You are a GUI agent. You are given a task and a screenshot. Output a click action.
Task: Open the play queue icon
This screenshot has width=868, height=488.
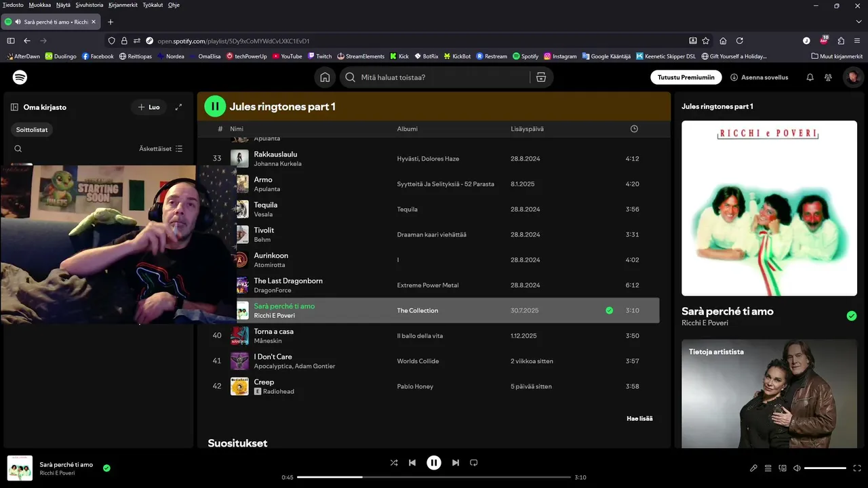point(768,468)
